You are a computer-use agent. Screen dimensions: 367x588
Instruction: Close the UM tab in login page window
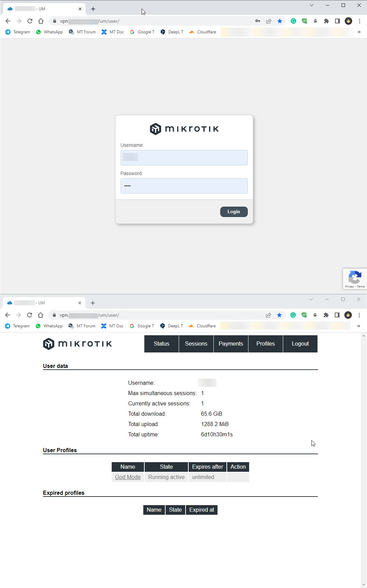tap(80, 9)
